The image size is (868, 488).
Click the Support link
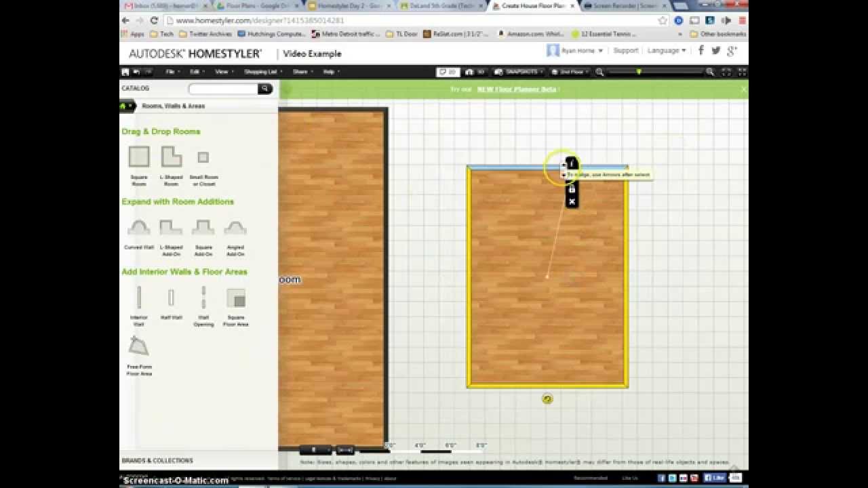point(626,51)
